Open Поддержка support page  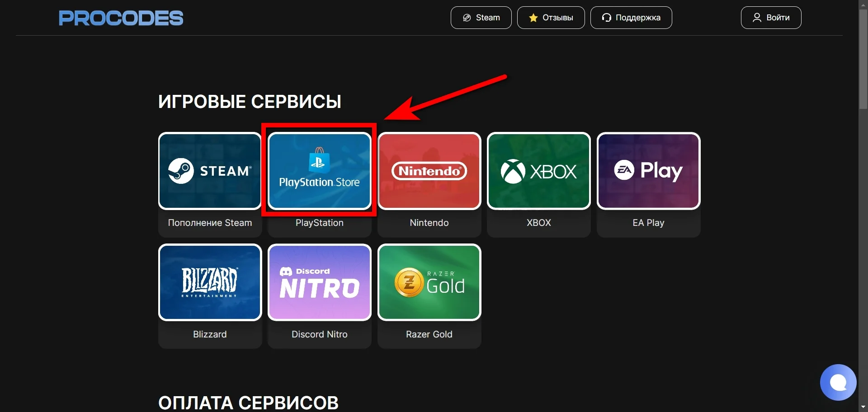pos(631,18)
